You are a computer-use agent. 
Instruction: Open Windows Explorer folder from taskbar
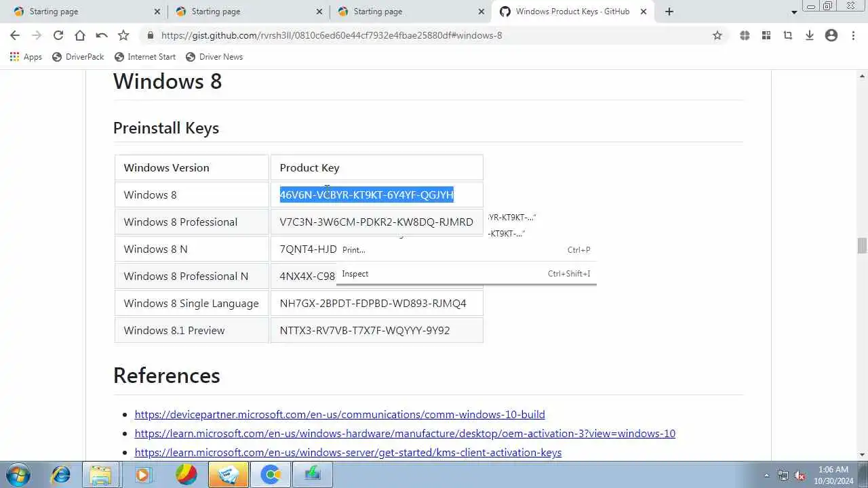100,474
